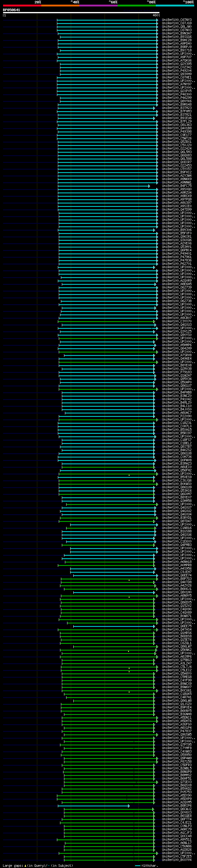
Task: Select the UniRef100_P49204 hit label
Action: point(177,71)
